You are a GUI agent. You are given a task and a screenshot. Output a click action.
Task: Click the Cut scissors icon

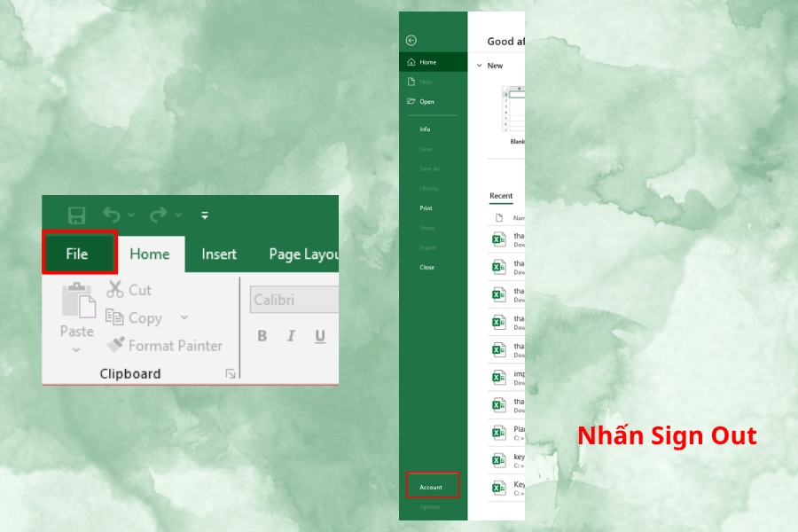[x=115, y=289]
